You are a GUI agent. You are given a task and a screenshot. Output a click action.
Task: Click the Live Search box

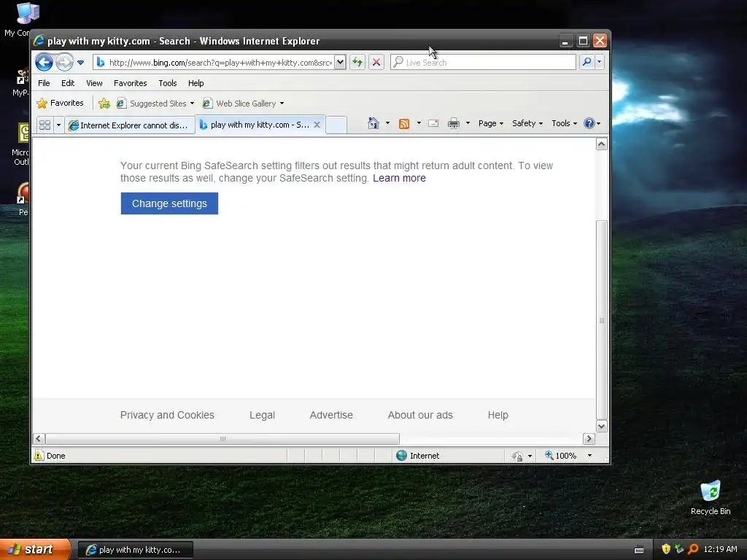[483, 63]
